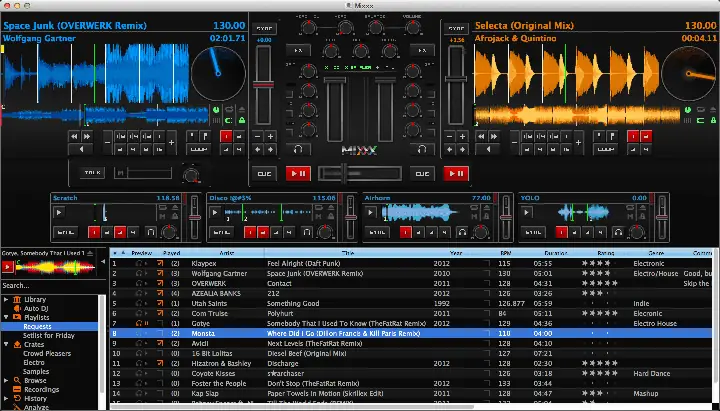Sort tracks by BPM column
This screenshot has width=720, height=411.
click(506, 253)
